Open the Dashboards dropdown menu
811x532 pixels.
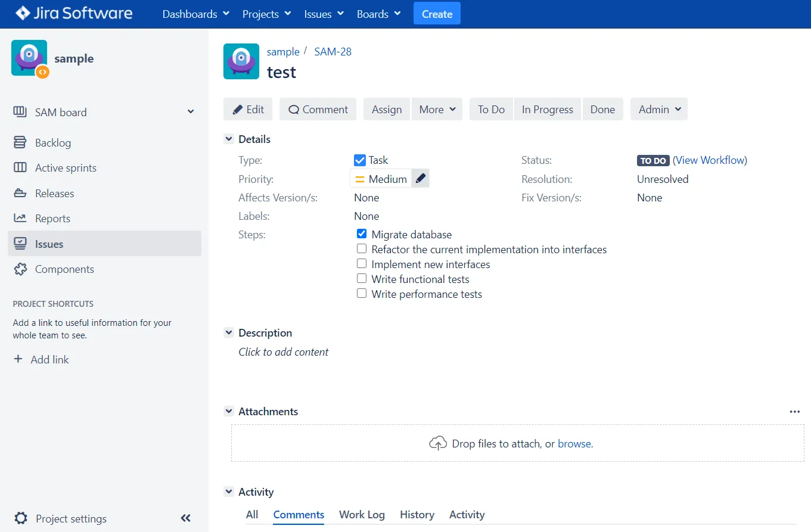[196, 14]
